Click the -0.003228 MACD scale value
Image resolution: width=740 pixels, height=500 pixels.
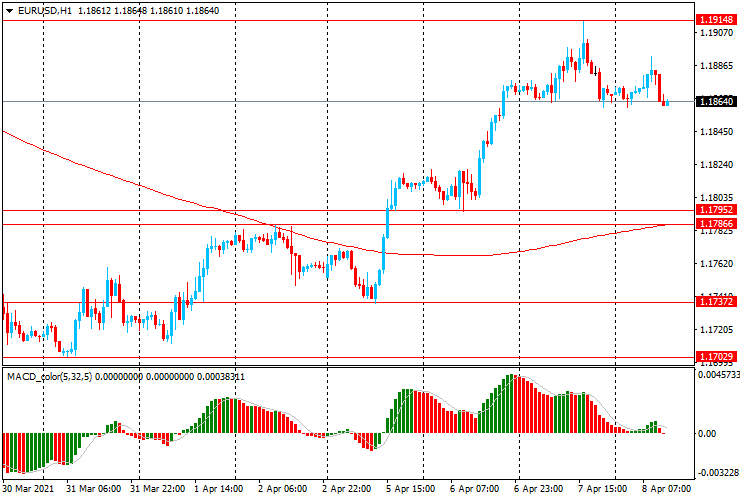pos(718,473)
